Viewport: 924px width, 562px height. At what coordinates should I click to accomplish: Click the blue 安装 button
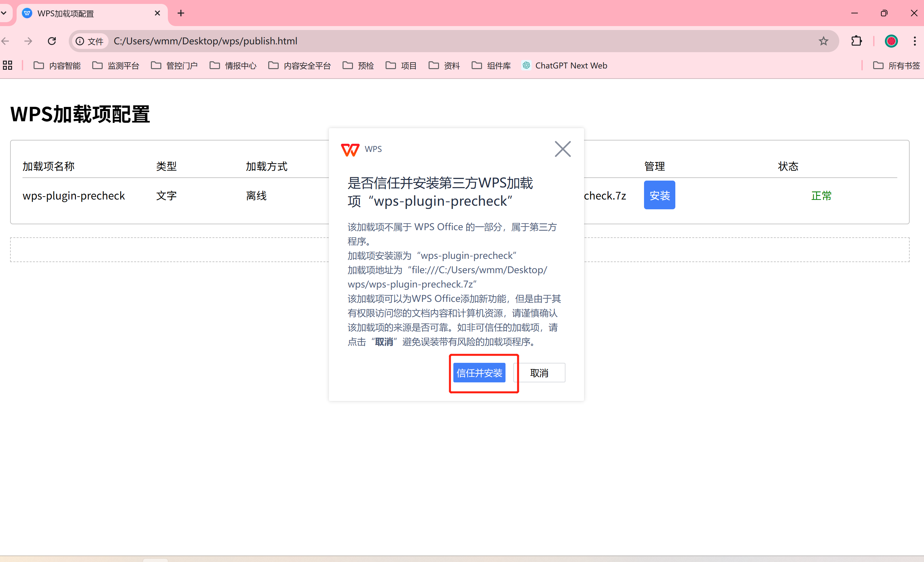(x=659, y=195)
